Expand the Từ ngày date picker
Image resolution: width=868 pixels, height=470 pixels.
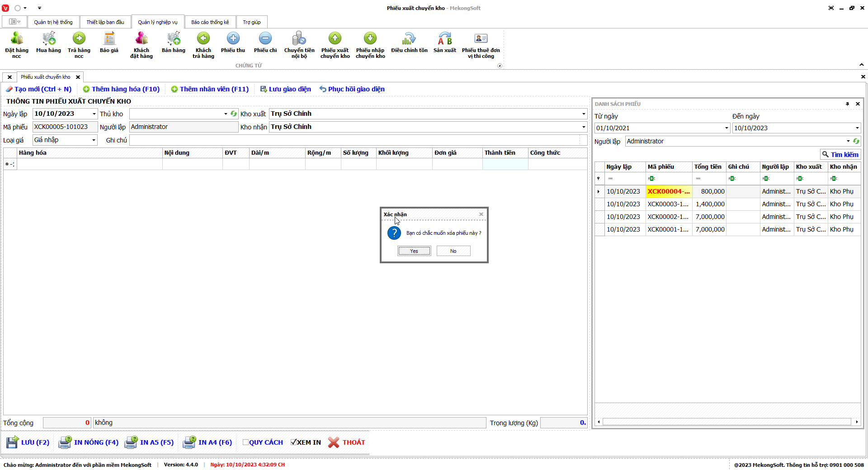pyautogui.click(x=726, y=128)
